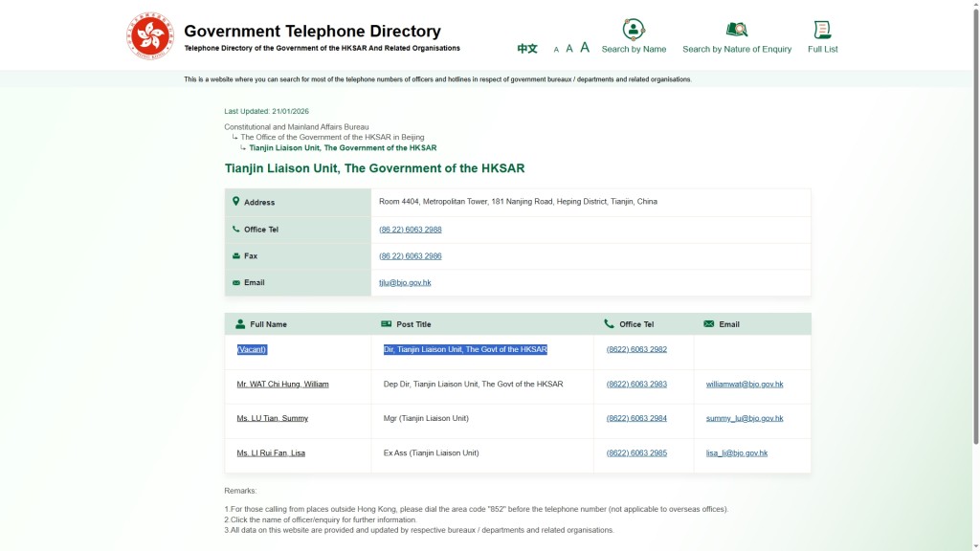Select the medium font size A

click(x=569, y=49)
